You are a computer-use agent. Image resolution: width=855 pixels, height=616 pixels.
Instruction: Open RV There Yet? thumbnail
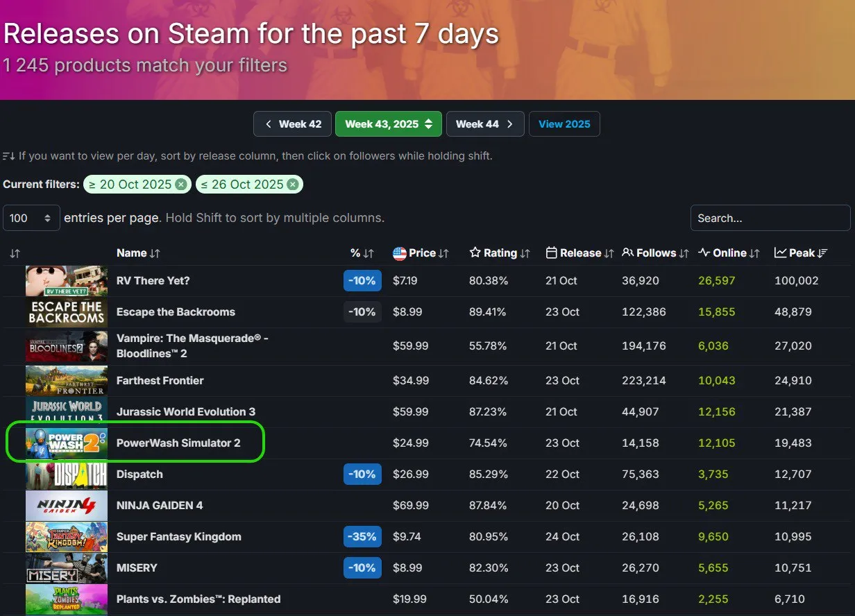coord(67,281)
